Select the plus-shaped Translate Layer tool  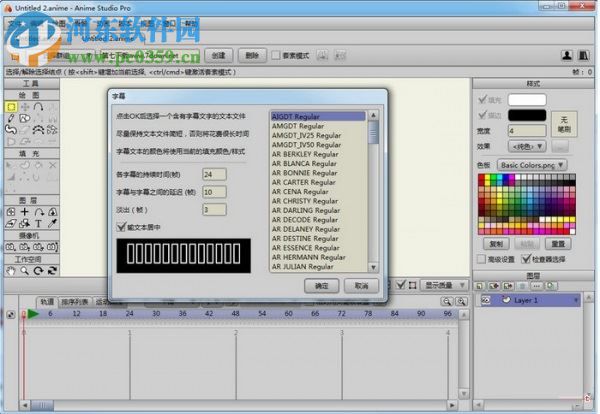click(x=25, y=212)
